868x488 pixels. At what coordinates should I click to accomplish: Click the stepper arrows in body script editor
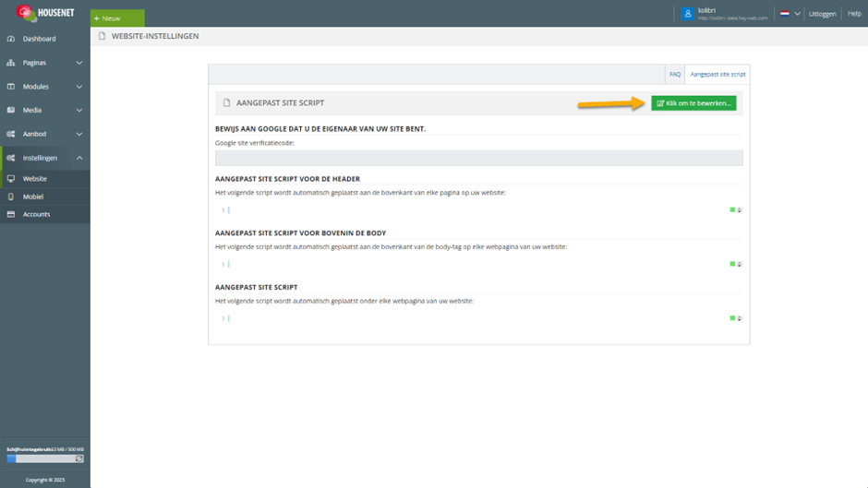point(739,265)
